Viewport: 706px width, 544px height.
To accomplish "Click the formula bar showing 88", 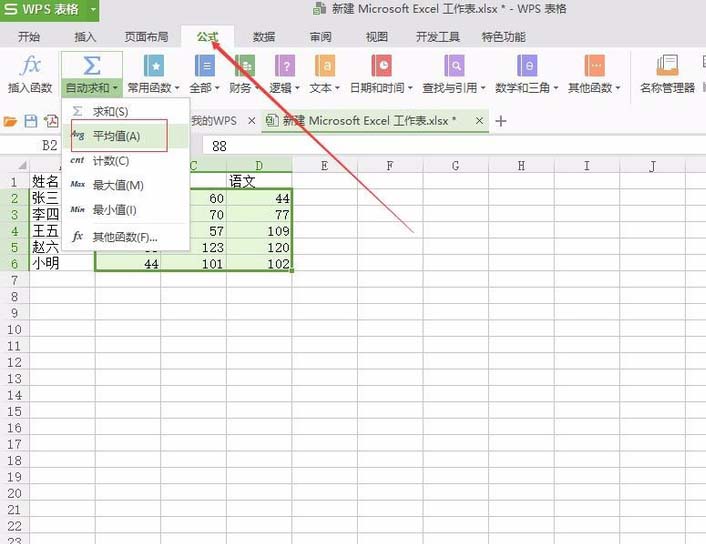I will [454, 146].
